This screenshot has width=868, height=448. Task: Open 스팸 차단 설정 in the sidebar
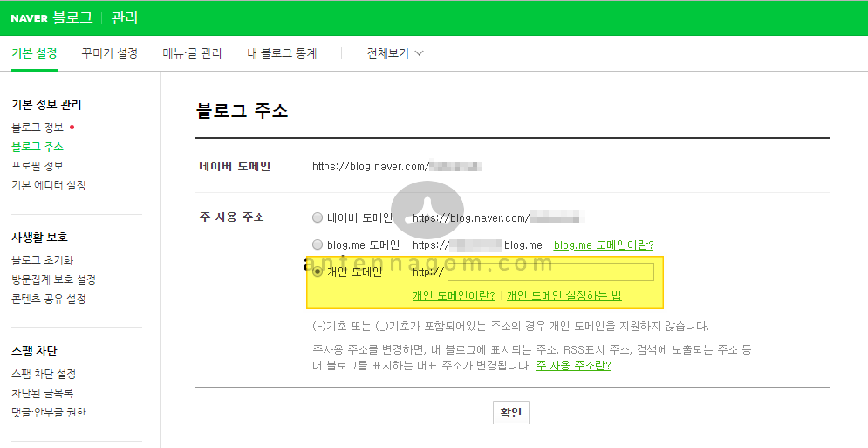(x=44, y=374)
